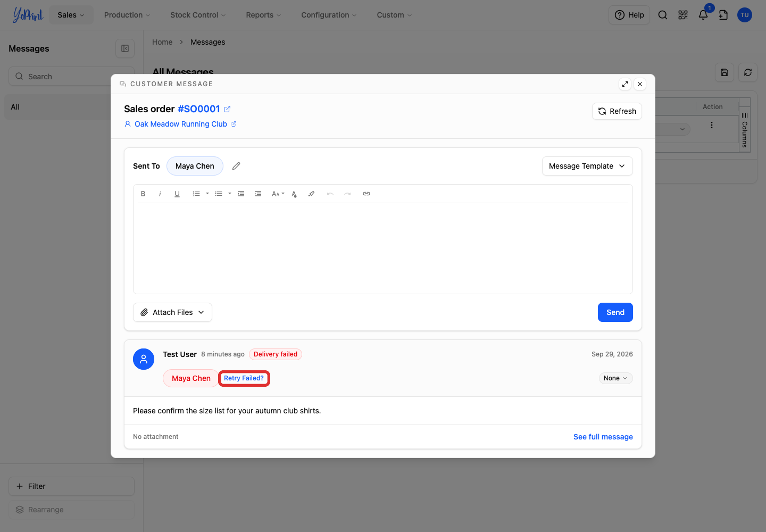Collapse the Messages sidebar panel
766x532 pixels.
pos(125,48)
